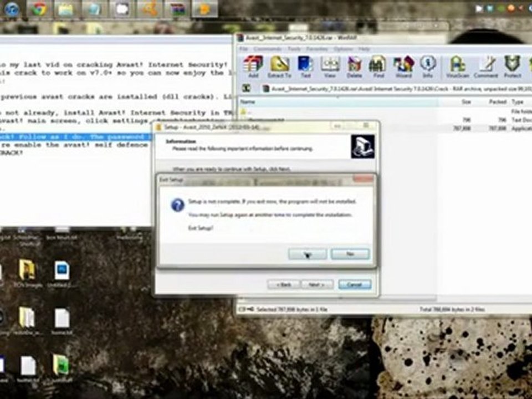Click Next in the Setup wizard
This screenshot has width=532, height=399.
(317, 284)
